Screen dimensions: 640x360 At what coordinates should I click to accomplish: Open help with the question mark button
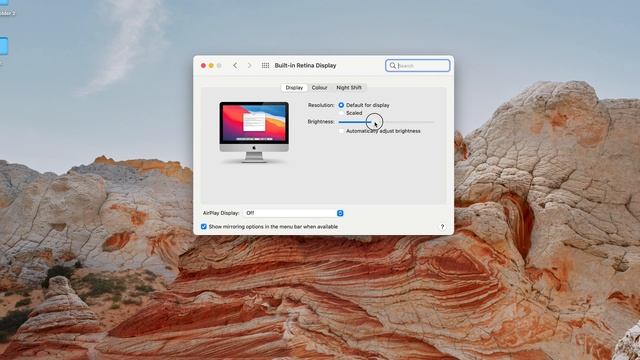442,227
